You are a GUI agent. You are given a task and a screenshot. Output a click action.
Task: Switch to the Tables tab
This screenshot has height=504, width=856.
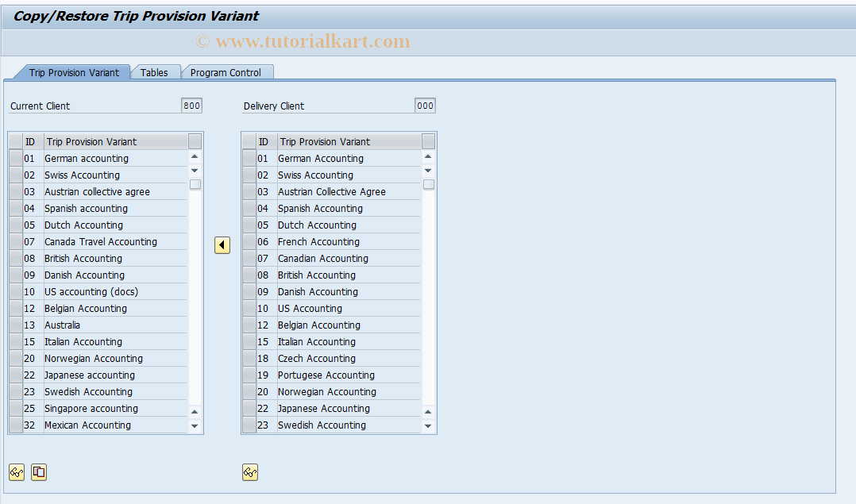click(154, 72)
